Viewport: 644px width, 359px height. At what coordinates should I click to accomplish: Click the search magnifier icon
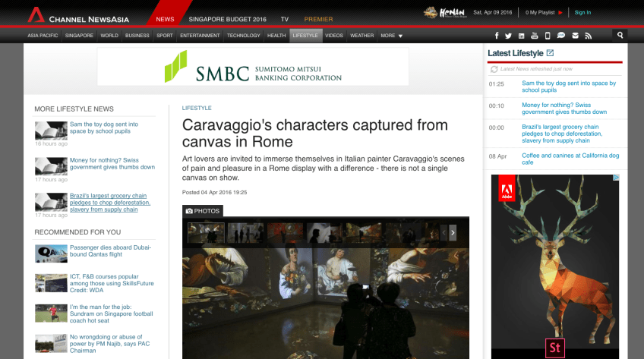[620, 35]
